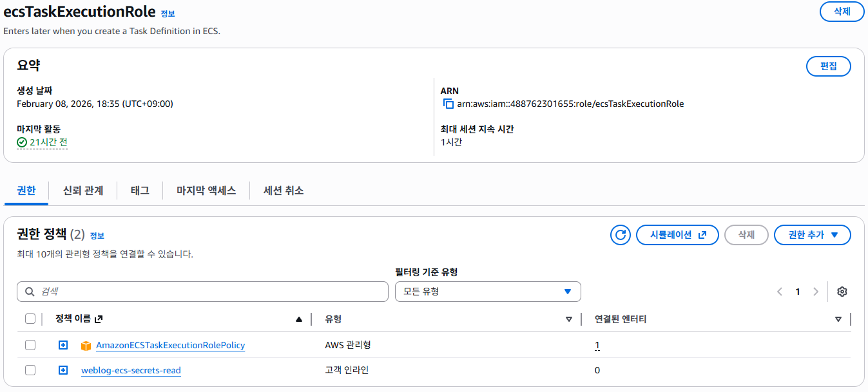Click the AWS 관리형 type cell
This screenshot has width=868, height=392.
348,345
